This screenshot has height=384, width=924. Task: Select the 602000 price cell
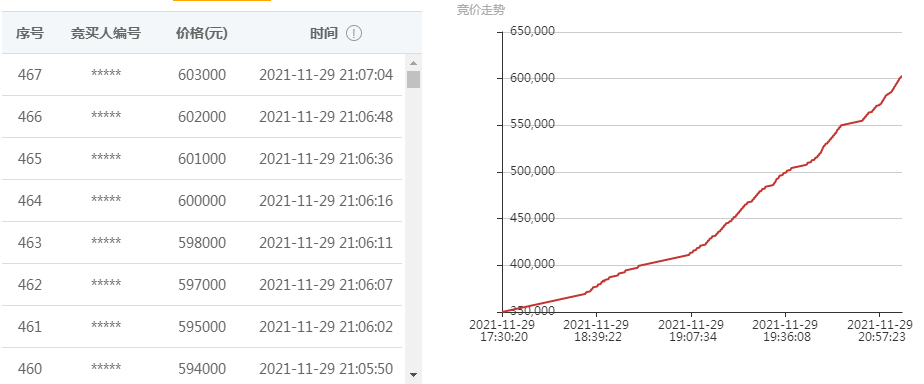(202, 117)
